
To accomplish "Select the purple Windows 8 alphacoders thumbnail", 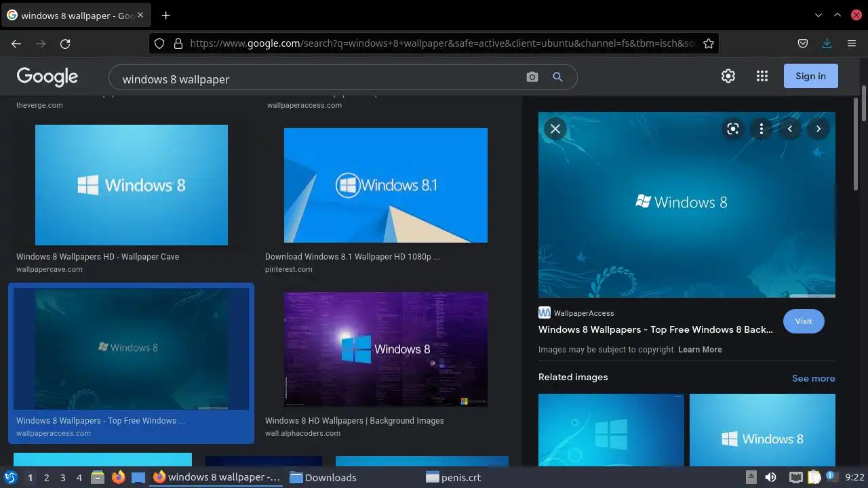I will tap(386, 349).
